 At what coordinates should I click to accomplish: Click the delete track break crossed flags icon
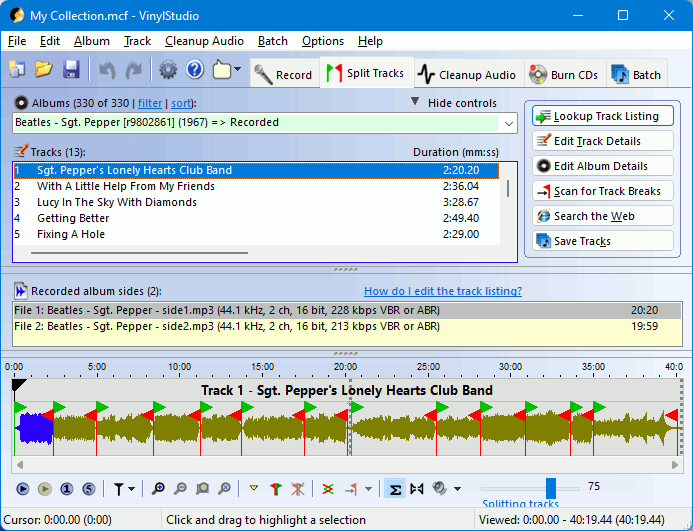click(298, 489)
